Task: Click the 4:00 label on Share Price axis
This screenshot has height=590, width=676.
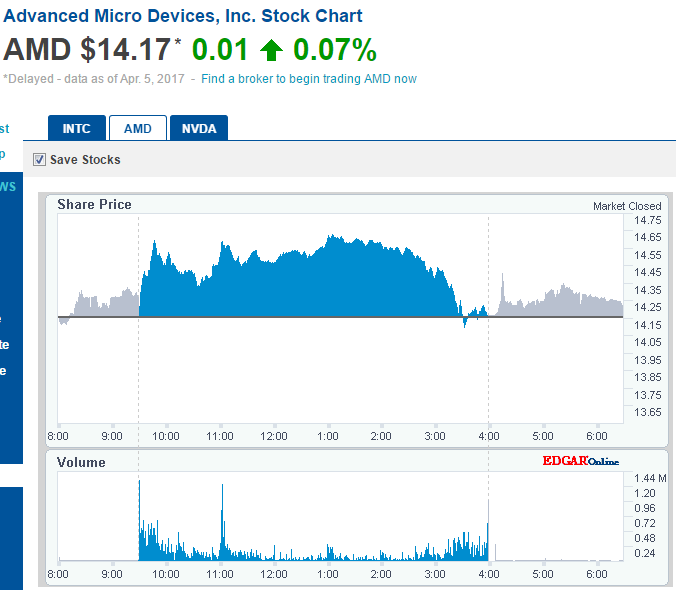Action: [x=488, y=436]
